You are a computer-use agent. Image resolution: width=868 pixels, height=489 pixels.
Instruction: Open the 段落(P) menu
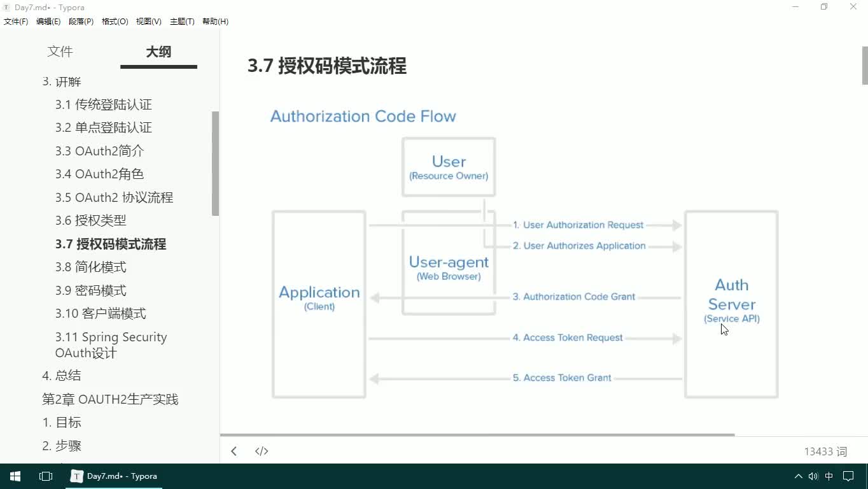[81, 22]
